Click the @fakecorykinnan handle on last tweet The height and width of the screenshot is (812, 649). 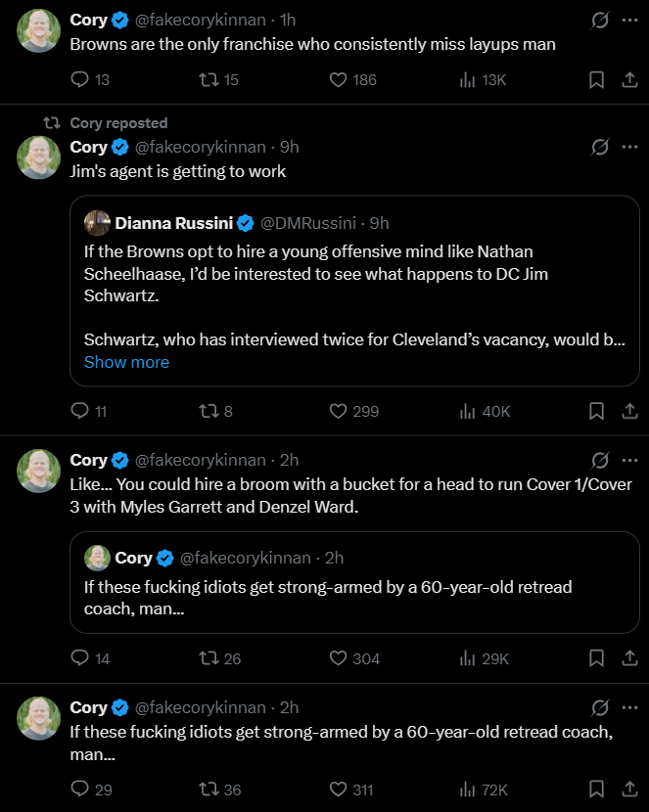201,708
